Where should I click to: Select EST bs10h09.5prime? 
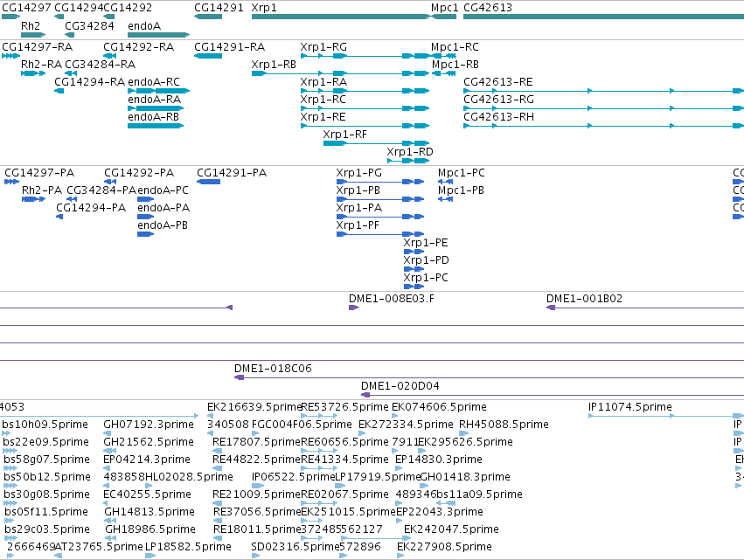pyautogui.click(x=45, y=425)
